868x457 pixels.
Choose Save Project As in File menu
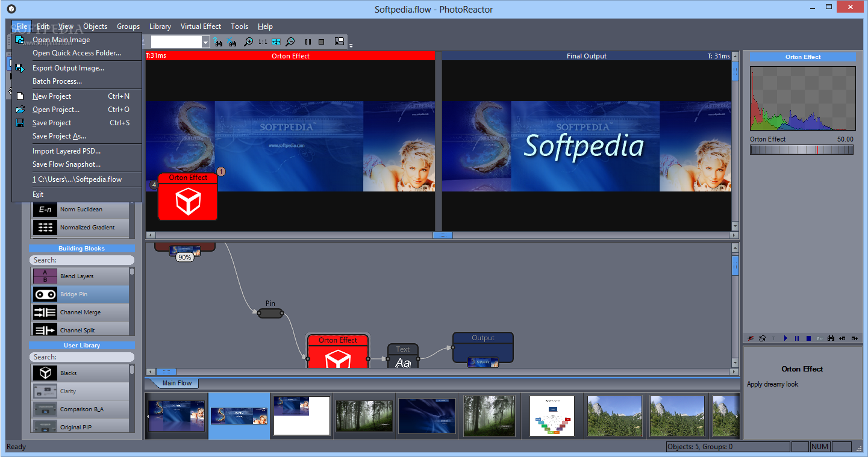(77, 136)
